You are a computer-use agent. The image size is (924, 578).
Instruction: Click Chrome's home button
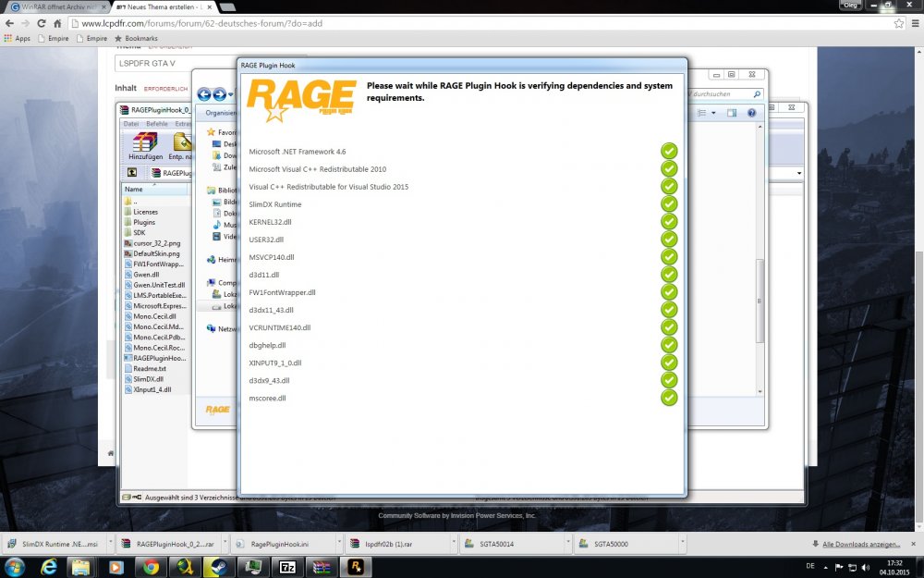pos(57,24)
